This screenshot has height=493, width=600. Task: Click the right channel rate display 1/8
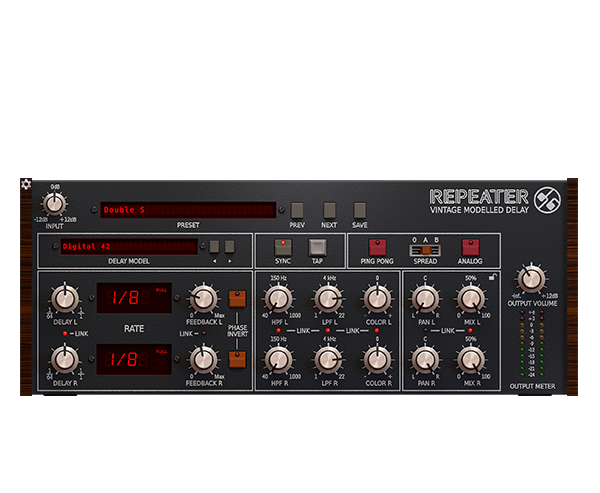click(134, 359)
